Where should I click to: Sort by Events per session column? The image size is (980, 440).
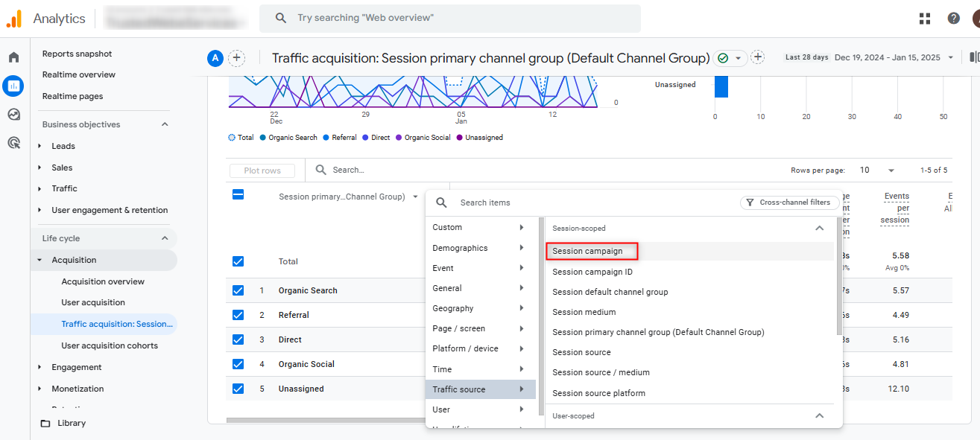pos(896,208)
